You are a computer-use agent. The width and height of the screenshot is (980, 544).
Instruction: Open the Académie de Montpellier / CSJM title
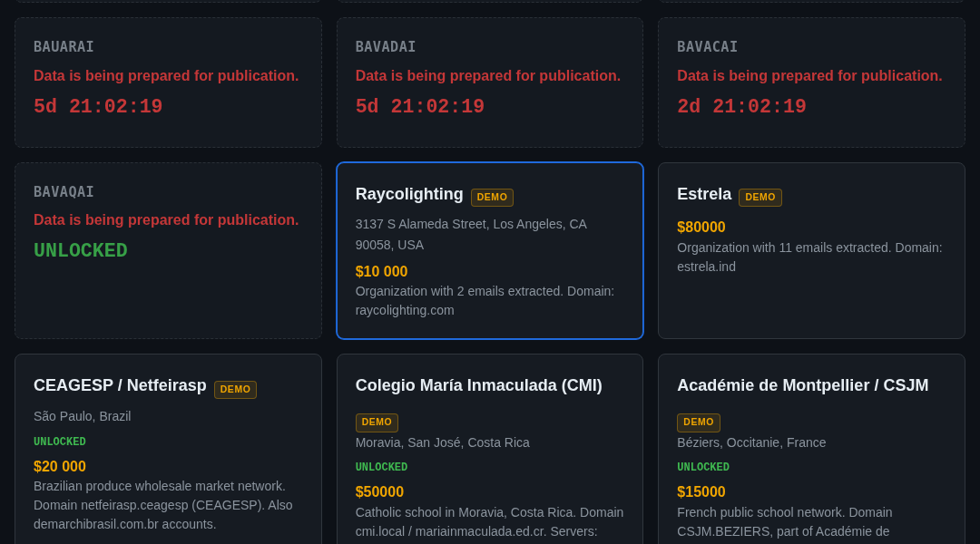[x=803, y=385]
